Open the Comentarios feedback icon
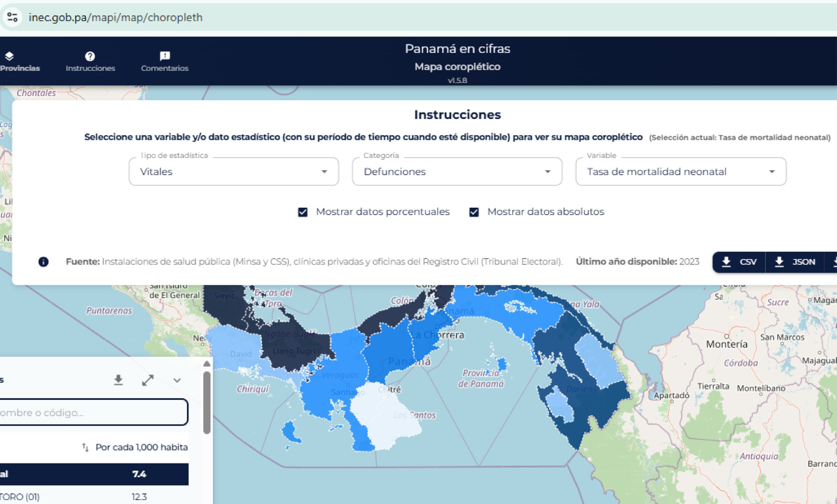Viewport: 837px width, 504px height. 165,56
